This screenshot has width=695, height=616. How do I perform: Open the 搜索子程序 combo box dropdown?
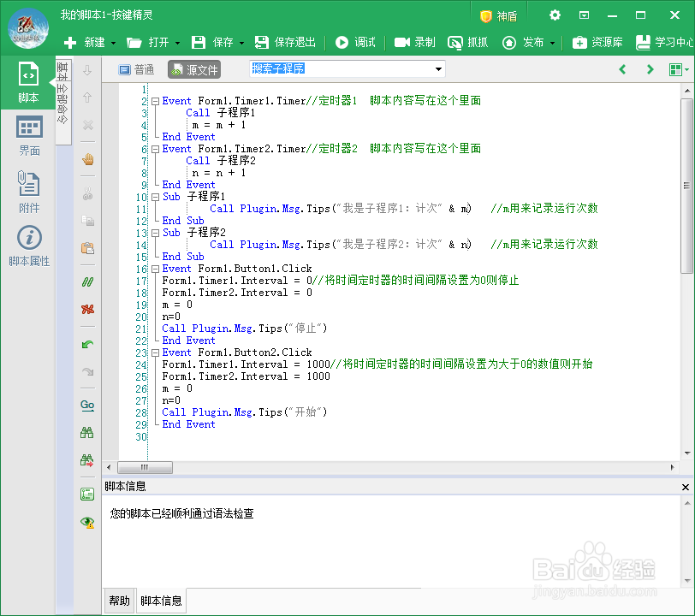click(438, 69)
